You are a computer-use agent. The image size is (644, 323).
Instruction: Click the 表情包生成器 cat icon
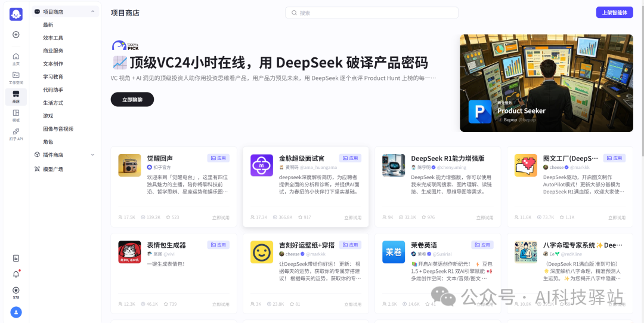tap(129, 252)
